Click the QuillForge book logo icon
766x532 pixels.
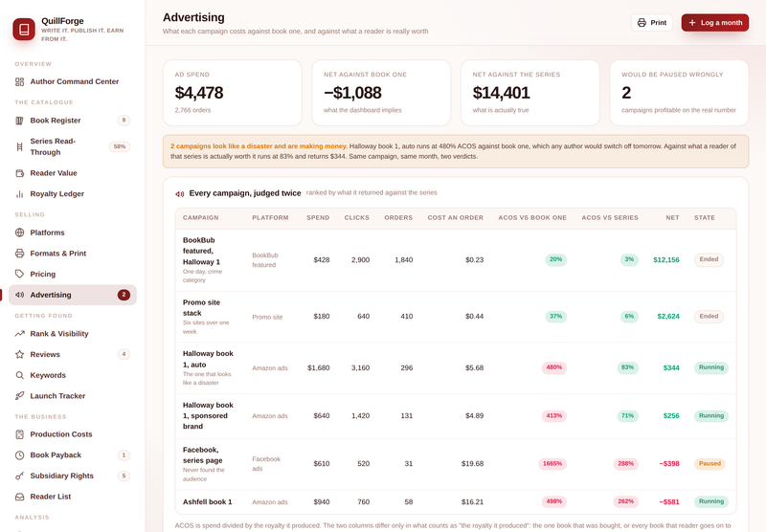[24, 30]
